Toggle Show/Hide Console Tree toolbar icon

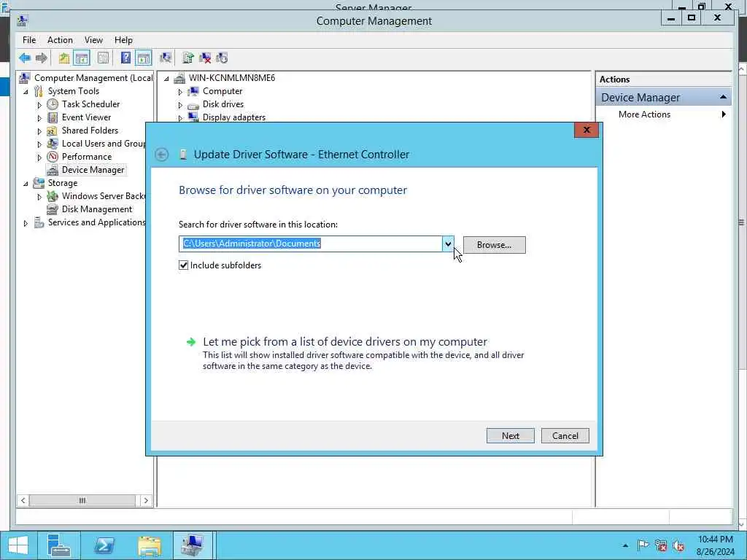[x=82, y=58]
